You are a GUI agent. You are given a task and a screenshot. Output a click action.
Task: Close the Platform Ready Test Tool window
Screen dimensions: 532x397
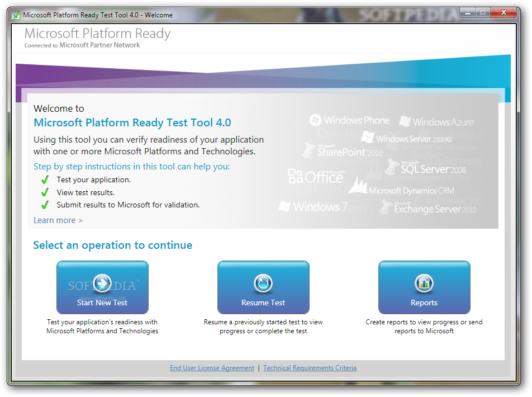(x=503, y=13)
